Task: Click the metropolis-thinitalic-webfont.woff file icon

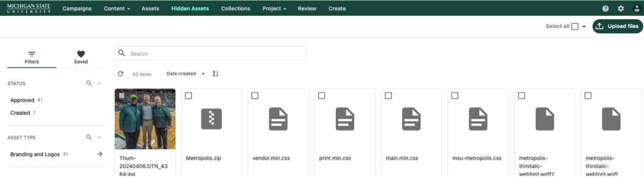Action: (x=611, y=119)
